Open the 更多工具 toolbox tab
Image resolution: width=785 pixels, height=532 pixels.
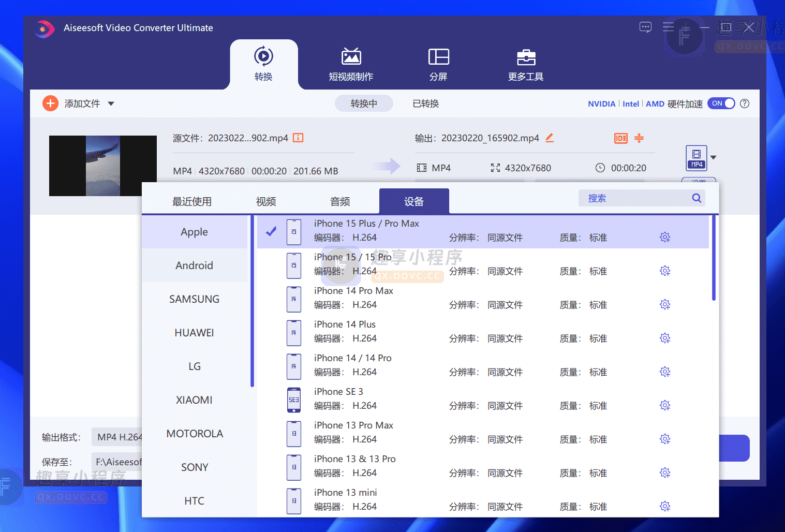[x=526, y=64]
